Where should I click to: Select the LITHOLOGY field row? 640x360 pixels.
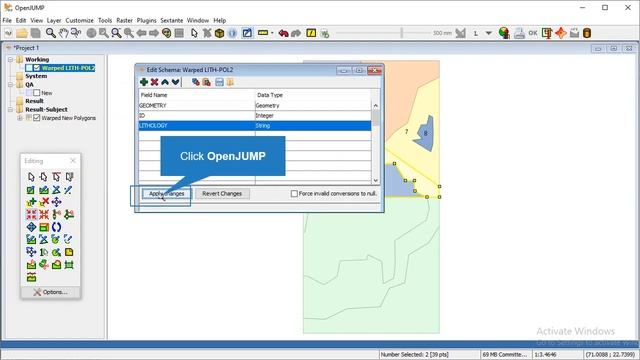coord(255,126)
